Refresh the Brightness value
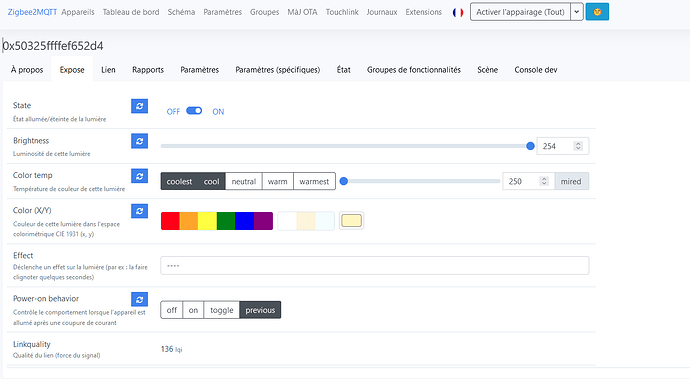This screenshot has height=379, width=690. click(139, 141)
